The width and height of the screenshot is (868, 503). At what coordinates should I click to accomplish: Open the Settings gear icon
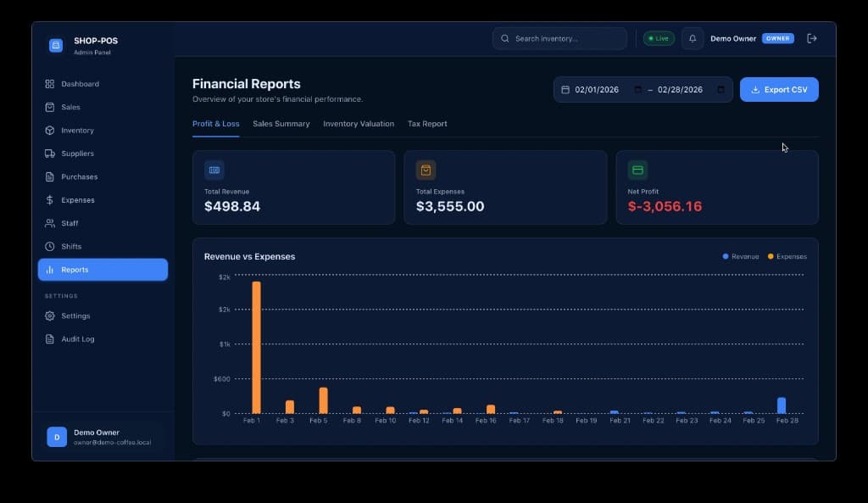point(50,316)
